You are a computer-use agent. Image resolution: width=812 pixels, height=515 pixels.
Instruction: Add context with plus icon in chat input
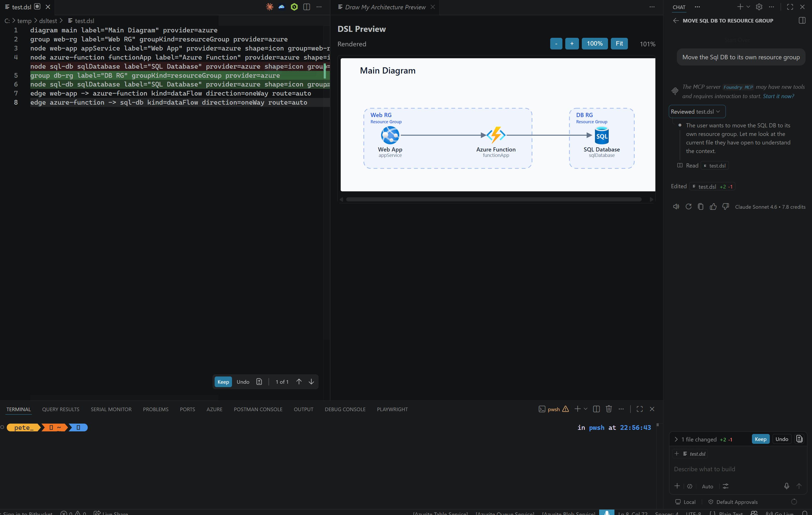[677, 486]
